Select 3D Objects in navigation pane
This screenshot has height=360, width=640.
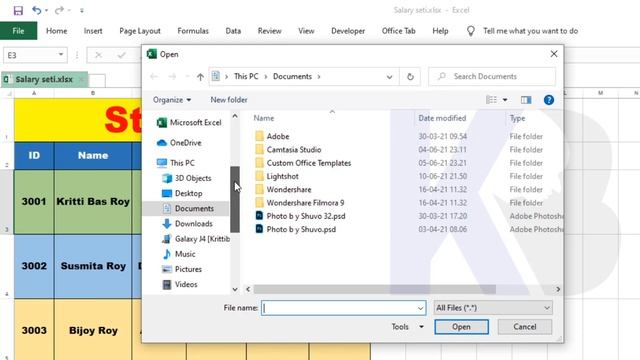tap(187, 178)
